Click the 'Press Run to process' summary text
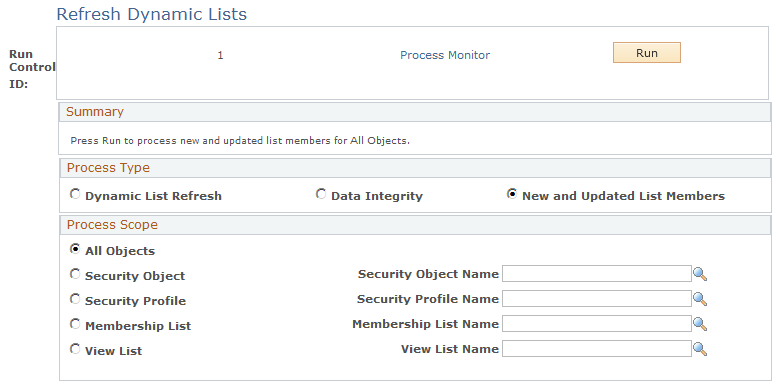This screenshot has height=387, width=778. click(240, 140)
